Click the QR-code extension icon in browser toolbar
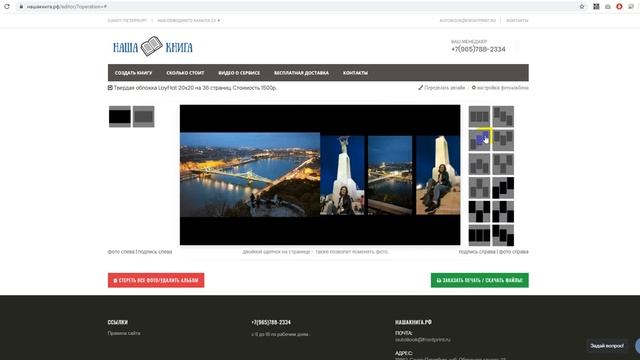The image size is (640, 360). tap(596, 7)
